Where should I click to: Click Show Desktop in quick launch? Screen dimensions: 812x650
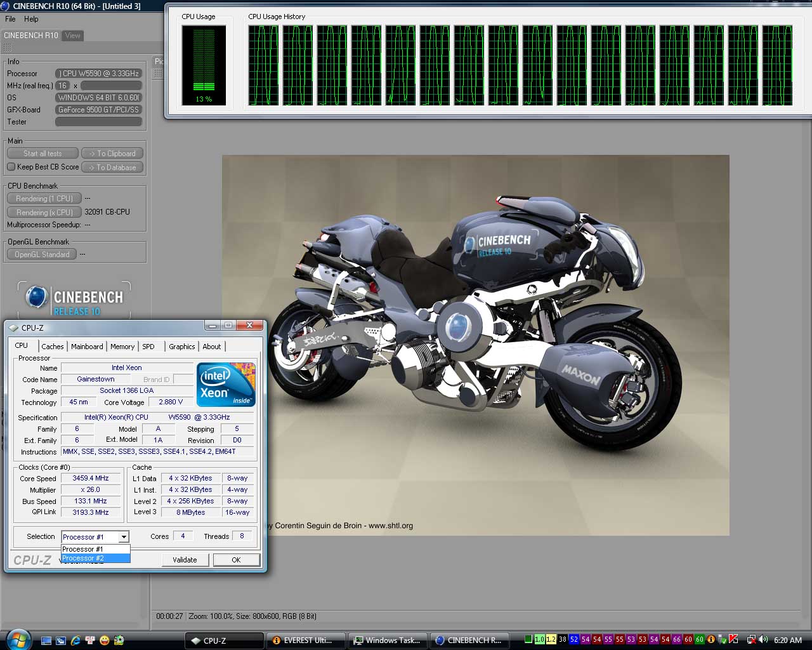[x=46, y=640]
